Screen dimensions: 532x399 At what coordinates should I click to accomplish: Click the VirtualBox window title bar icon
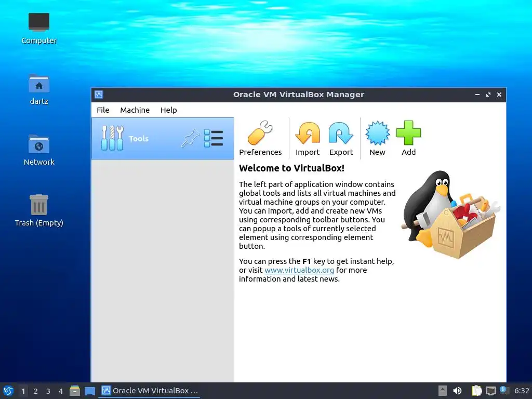[x=99, y=95]
